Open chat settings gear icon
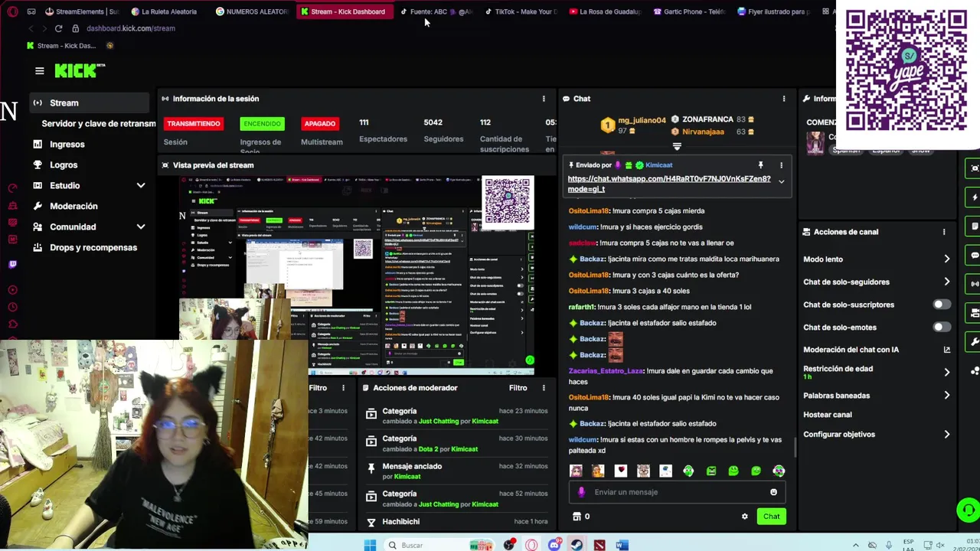 click(x=744, y=517)
